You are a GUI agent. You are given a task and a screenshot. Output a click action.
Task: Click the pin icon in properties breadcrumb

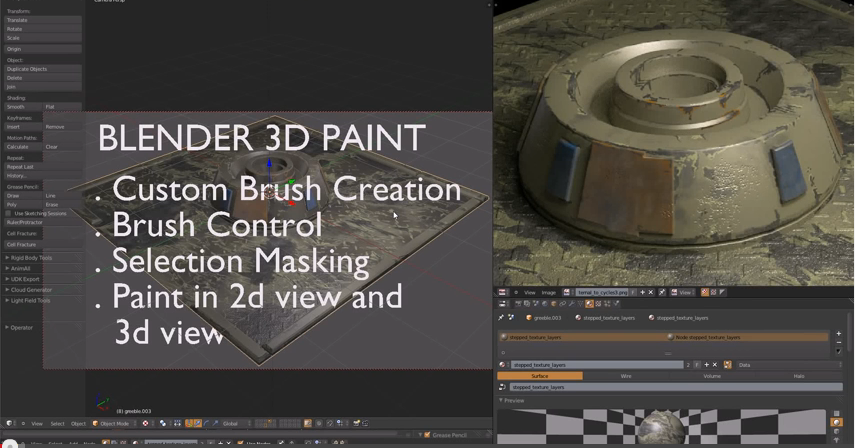pyautogui.click(x=501, y=318)
